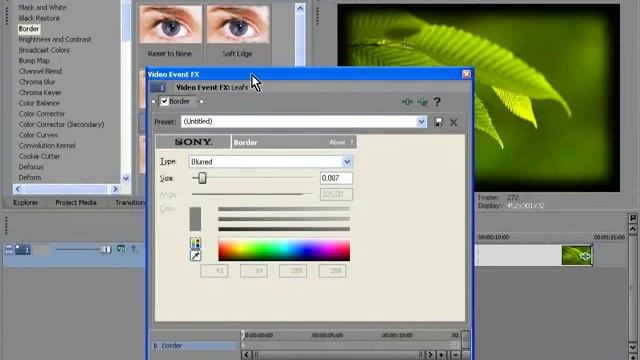Click the color model switch icon
Viewport: 640px width, 360px height.
pos(196,244)
